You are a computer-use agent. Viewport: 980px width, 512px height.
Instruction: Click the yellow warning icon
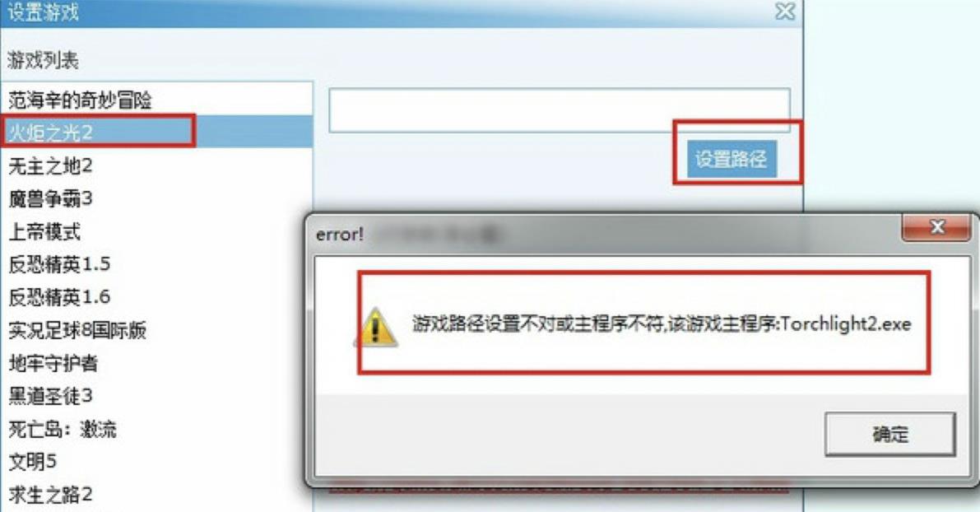(375, 327)
